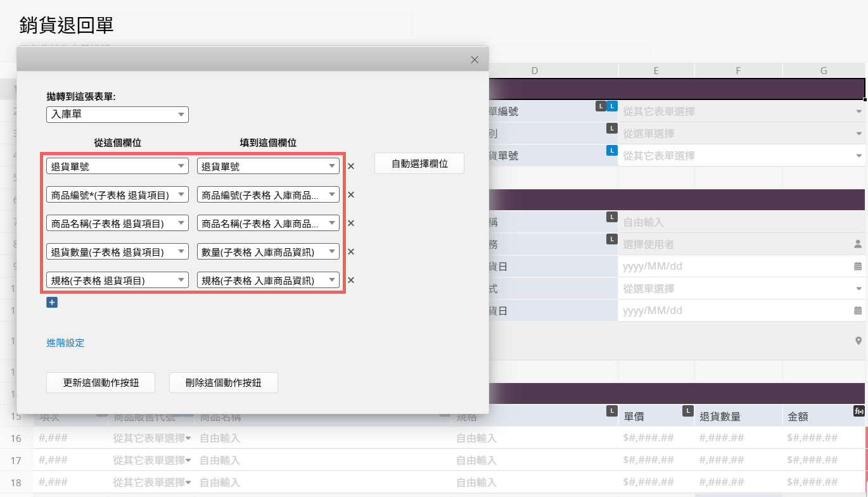This screenshot has width=868, height=497.
Task: Click the calendar icon in the first date field
Action: (858, 267)
